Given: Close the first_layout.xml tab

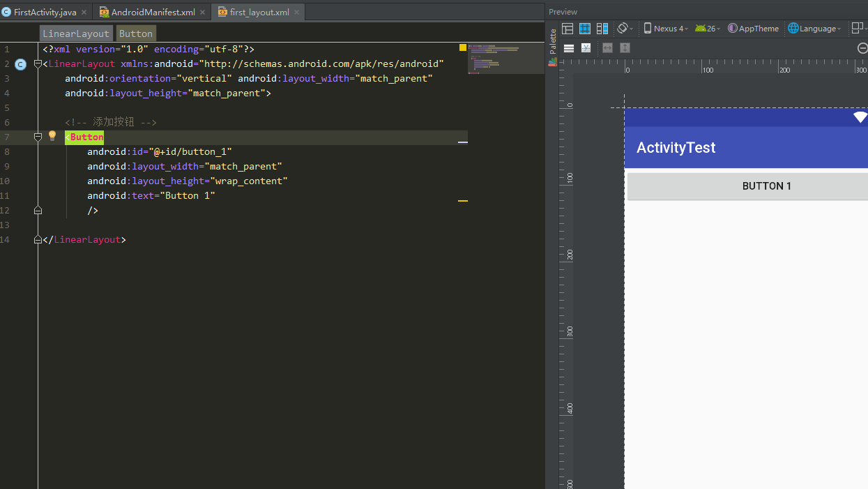Looking at the screenshot, I should point(296,12).
